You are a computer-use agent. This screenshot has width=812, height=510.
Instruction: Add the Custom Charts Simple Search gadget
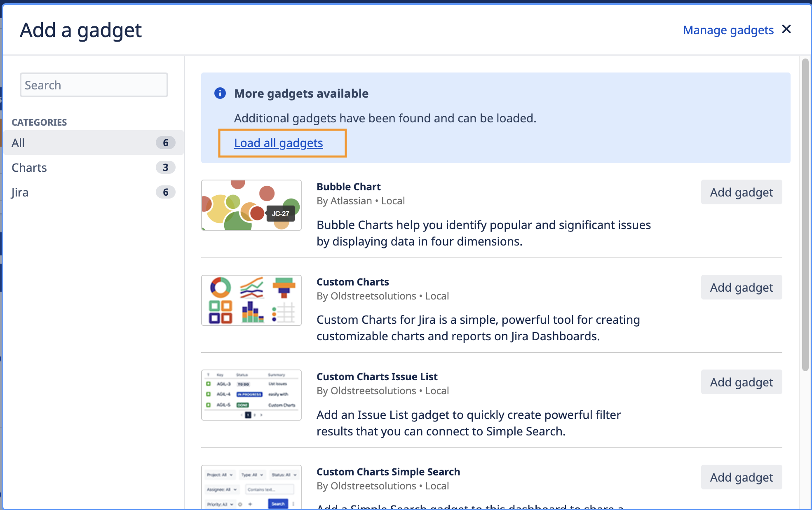pos(741,477)
